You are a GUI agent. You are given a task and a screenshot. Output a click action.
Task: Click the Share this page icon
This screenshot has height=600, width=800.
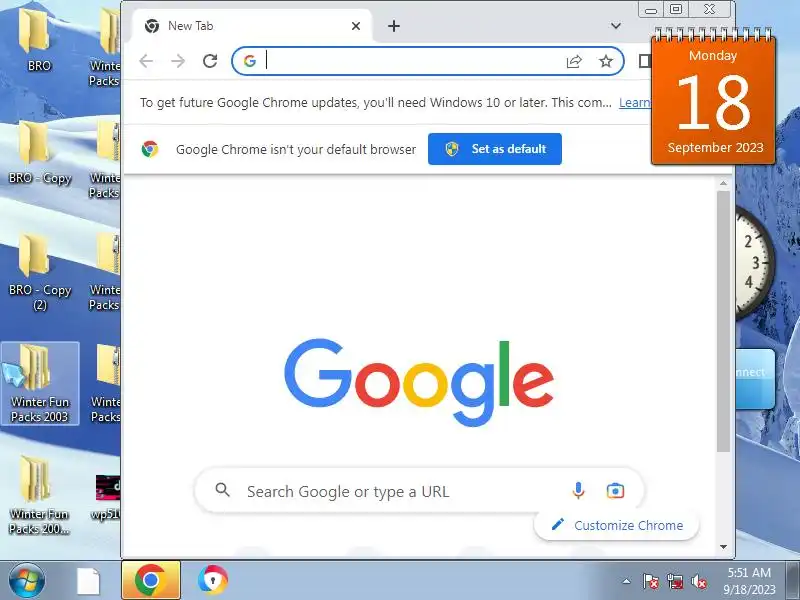574,61
